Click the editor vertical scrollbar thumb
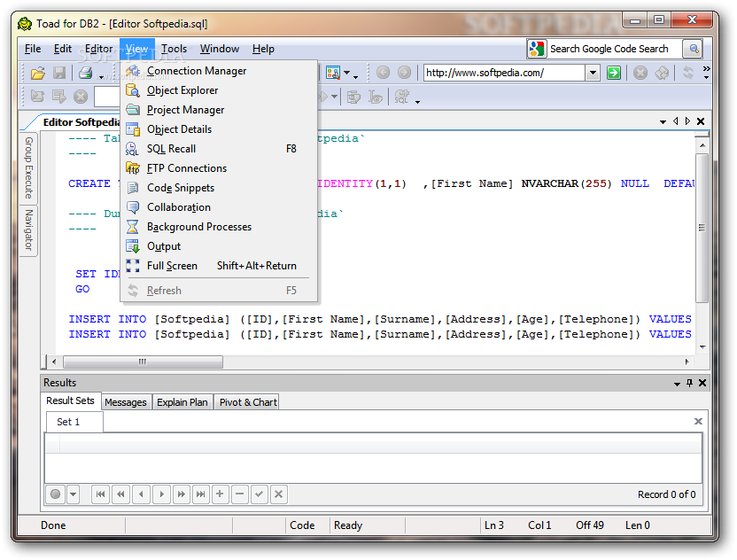737x560 pixels. click(x=702, y=228)
